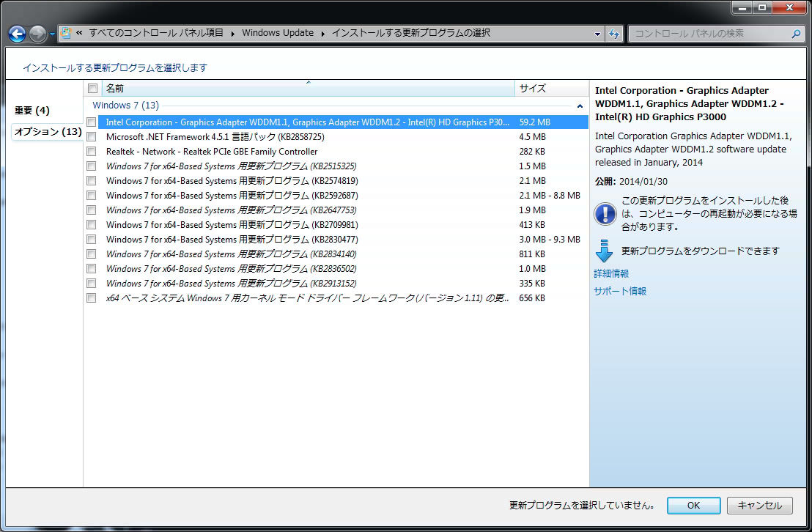Open dropdown arrow after すべてのコントロール パネル項目
The image size is (812, 532).
232,34
